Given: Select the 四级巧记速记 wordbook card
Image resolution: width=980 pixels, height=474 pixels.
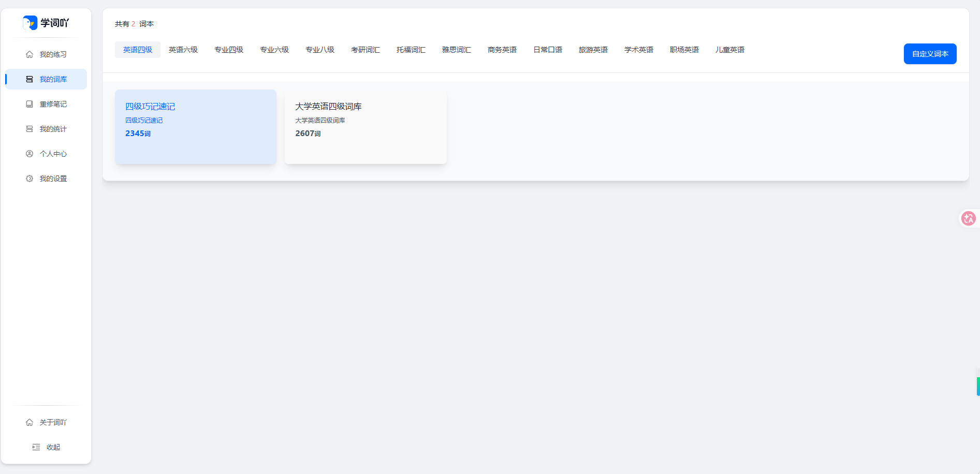Looking at the screenshot, I should point(196,127).
